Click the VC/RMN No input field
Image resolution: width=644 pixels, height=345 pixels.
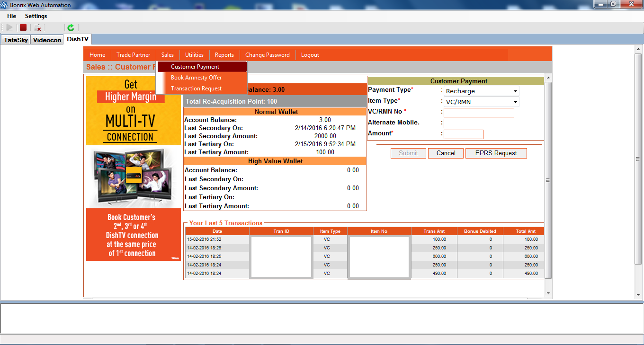click(x=479, y=113)
